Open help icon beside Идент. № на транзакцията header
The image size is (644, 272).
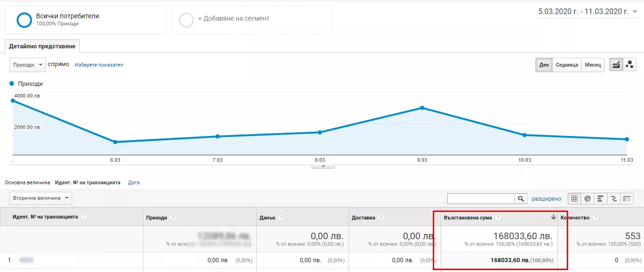click(84, 217)
